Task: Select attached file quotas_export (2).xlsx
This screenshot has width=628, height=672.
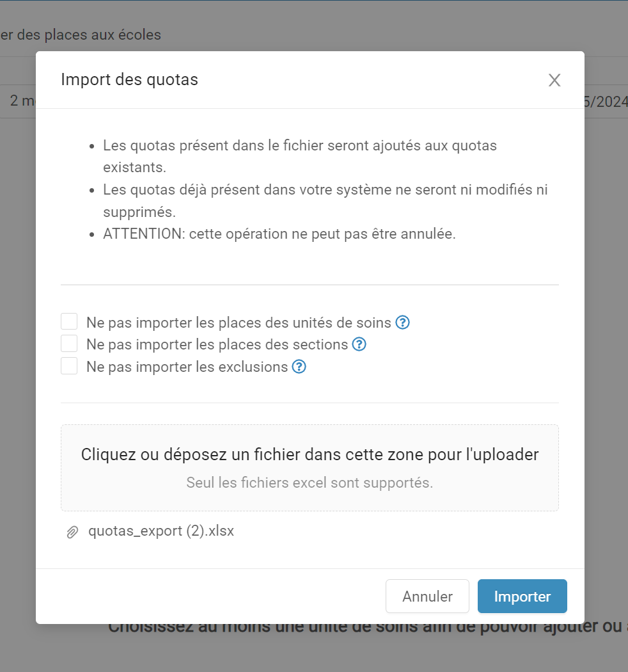Action: pos(161,531)
